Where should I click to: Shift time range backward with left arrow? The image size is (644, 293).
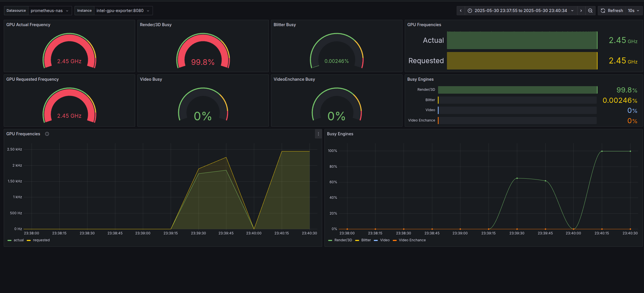[x=461, y=11]
